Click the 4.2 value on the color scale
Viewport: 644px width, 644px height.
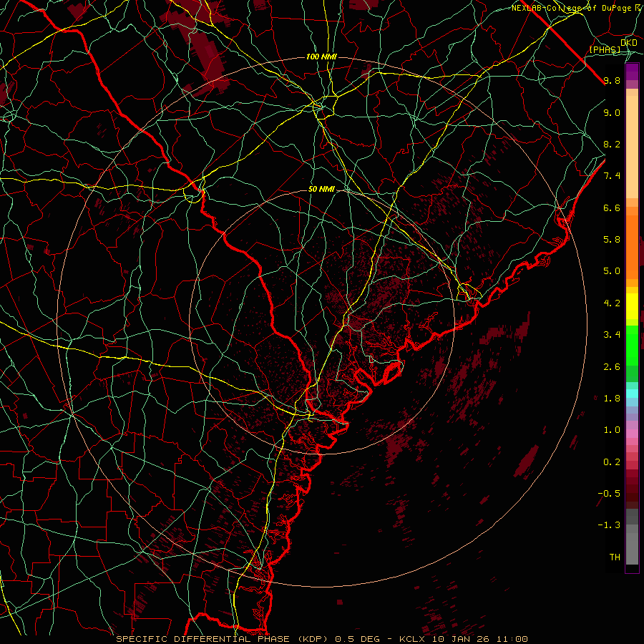612,303
